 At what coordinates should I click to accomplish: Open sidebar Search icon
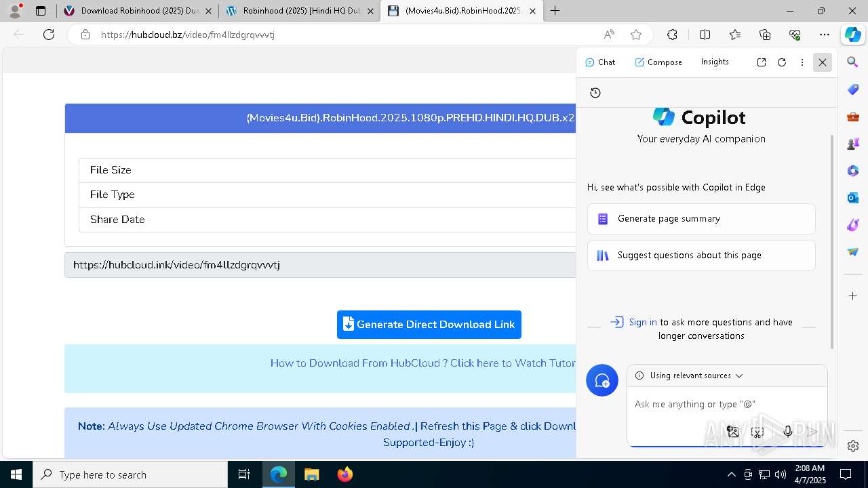click(853, 62)
